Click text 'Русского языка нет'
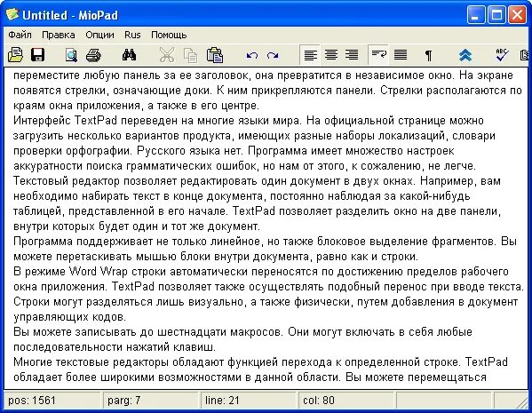This screenshot has width=532, height=413. [190, 151]
